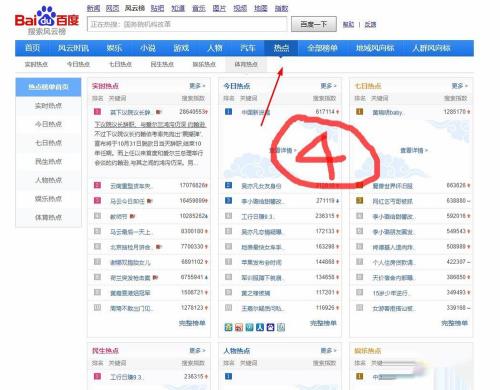
Task: Open 人群风向标 nav tab
Action: tap(431, 48)
